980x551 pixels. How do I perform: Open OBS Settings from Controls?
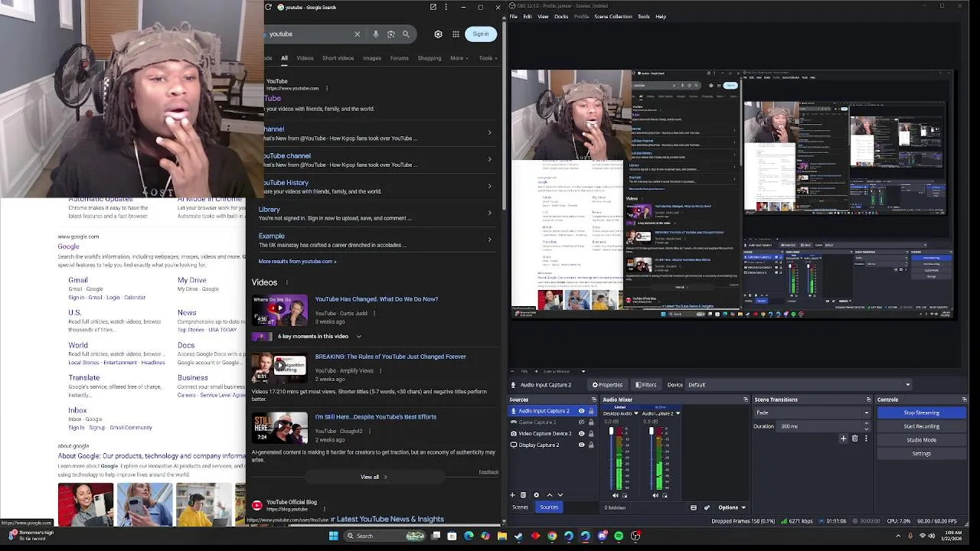(922, 454)
